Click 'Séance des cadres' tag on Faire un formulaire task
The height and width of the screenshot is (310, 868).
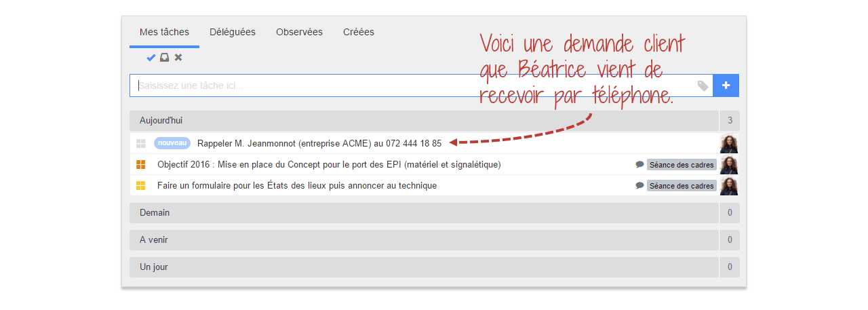click(682, 186)
